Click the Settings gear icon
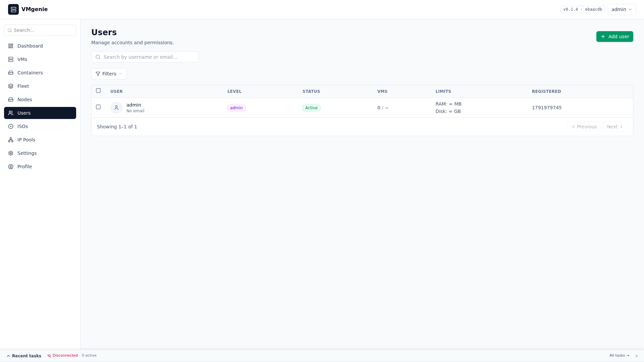This screenshot has width=644, height=362. point(11,153)
